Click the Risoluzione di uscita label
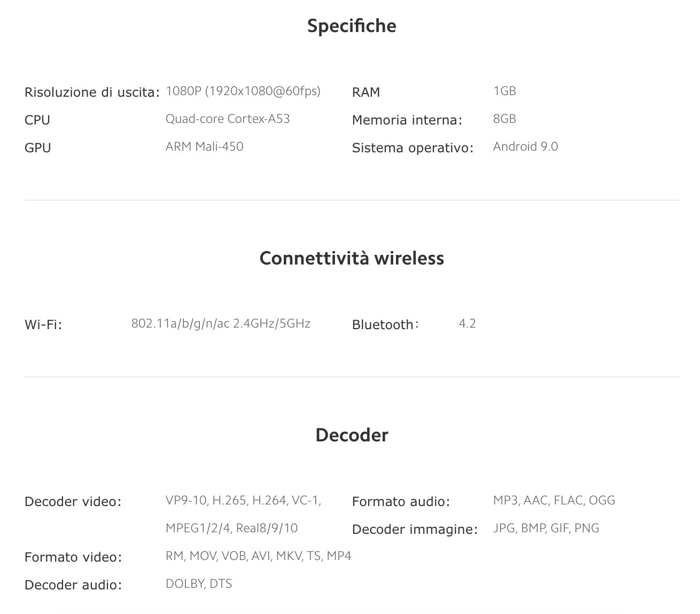The width and height of the screenshot is (700, 614). point(92,92)
